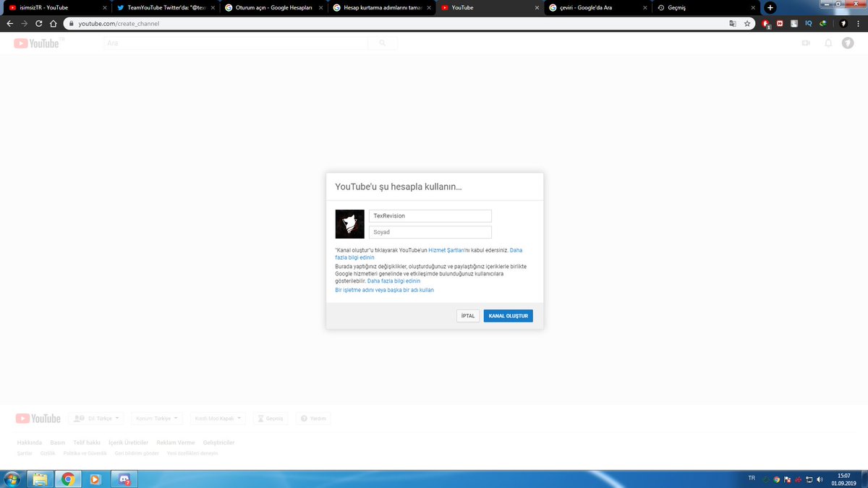Open the Telif hakkı footer link
The width and height of the screenshot is (868, 488).
tap(87, 442)
